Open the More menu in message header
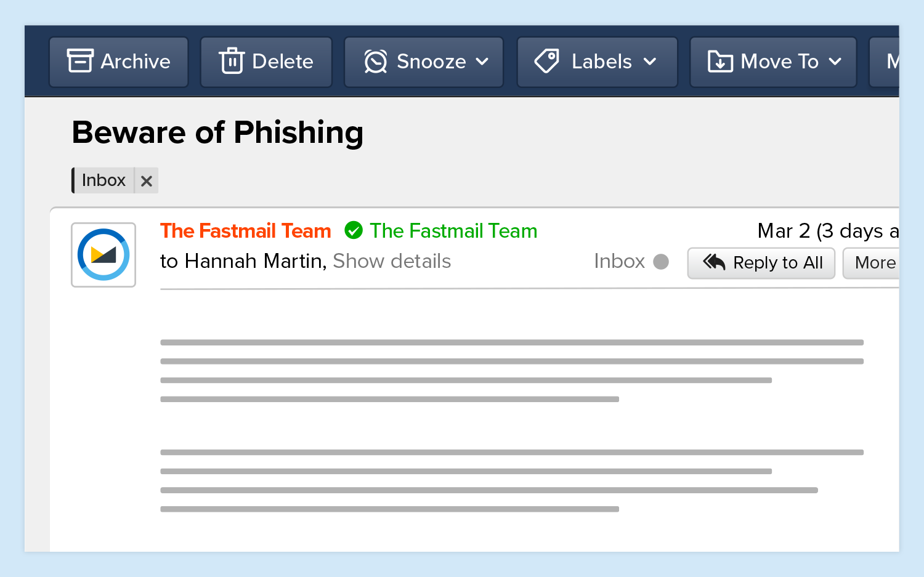The image size is (924, 577). click(x=875, y=263)
